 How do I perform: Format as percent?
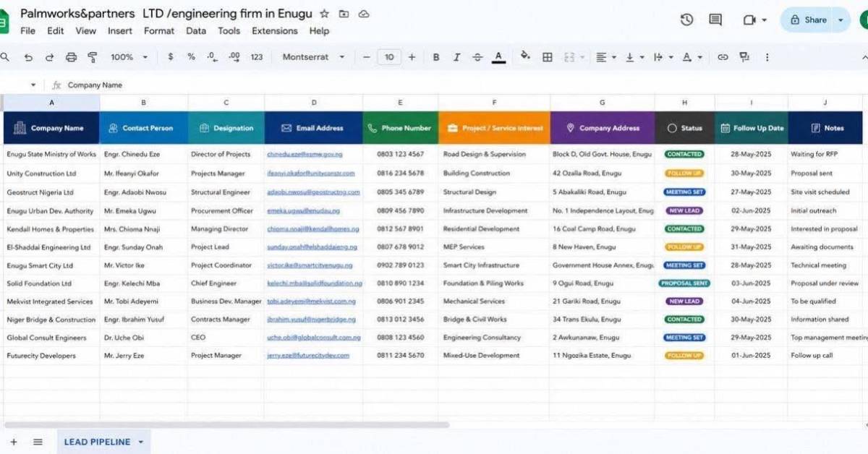pyautogui.click(x=191, y=57)
